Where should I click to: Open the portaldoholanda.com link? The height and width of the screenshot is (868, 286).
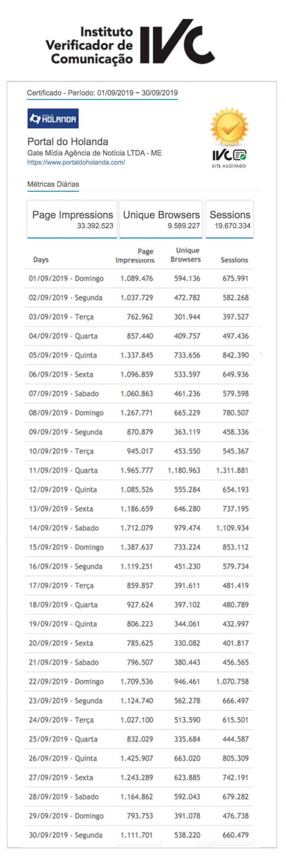(x=76, y=162)
